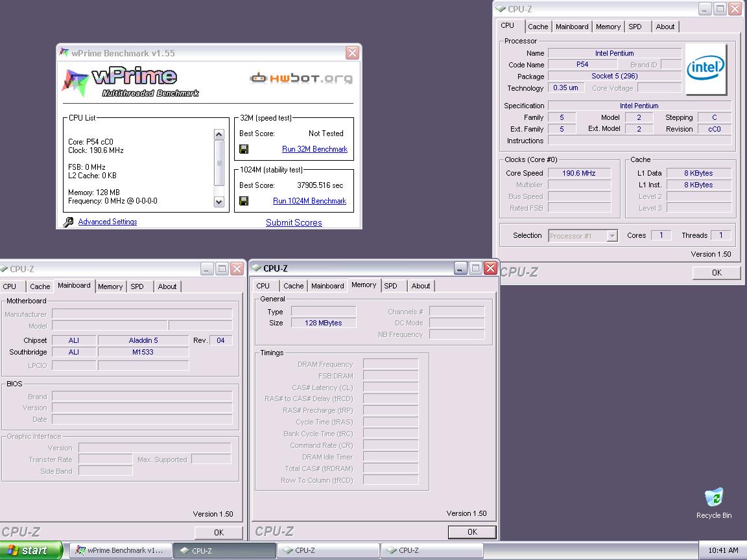Select About tab in Mainboard CPU-Z window

coord(167,286)
